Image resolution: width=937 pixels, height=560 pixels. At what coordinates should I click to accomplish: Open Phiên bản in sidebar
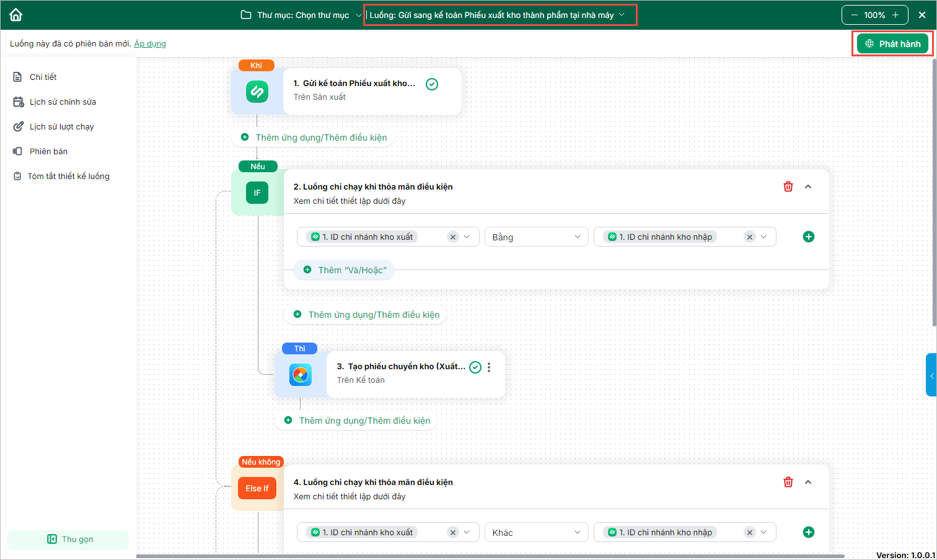coord(48,151)
